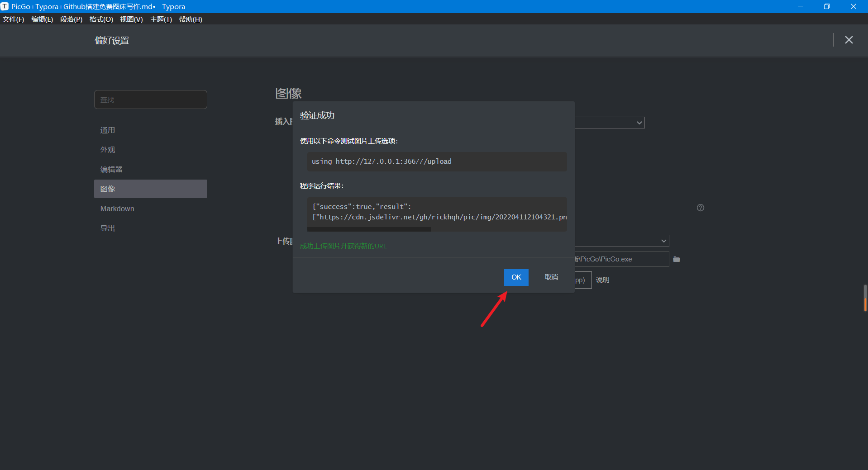Open the 编辑(E) menu
The height and width of the screenshot is (470, 868).
point(42,19)
